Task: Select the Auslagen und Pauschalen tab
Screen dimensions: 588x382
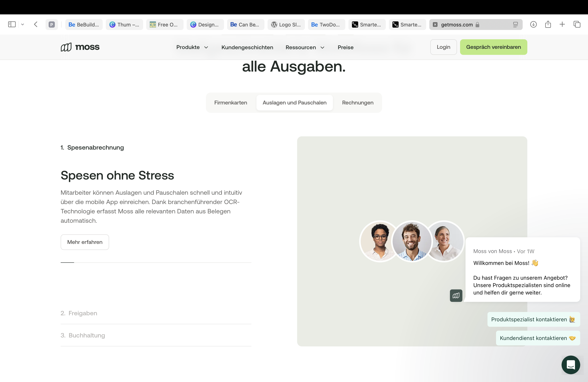Action: click(295, 103)
